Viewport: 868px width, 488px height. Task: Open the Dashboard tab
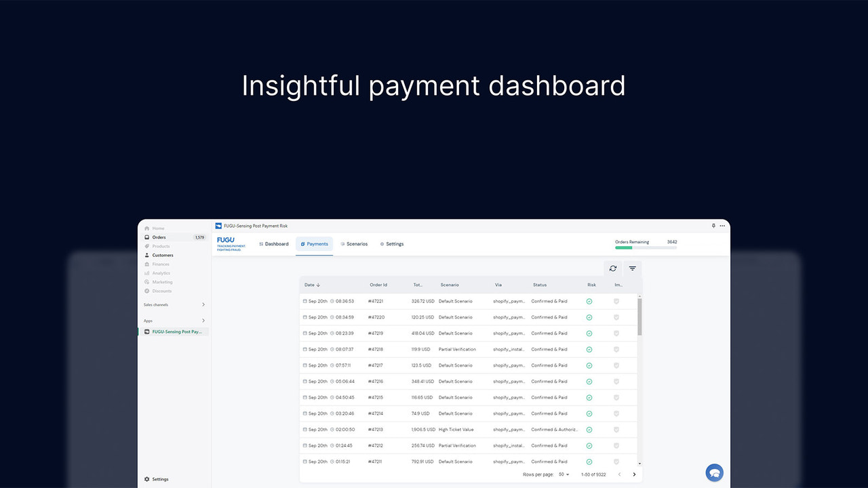tap(274, 244)
